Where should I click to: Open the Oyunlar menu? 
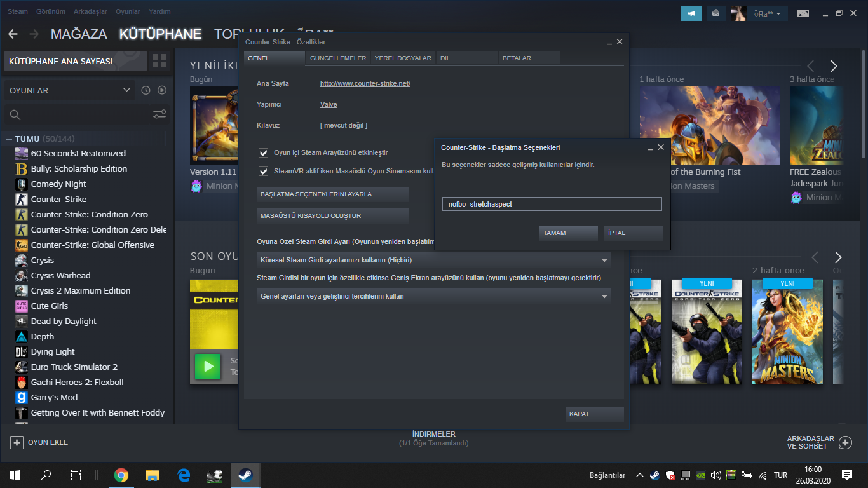(128, 11)
